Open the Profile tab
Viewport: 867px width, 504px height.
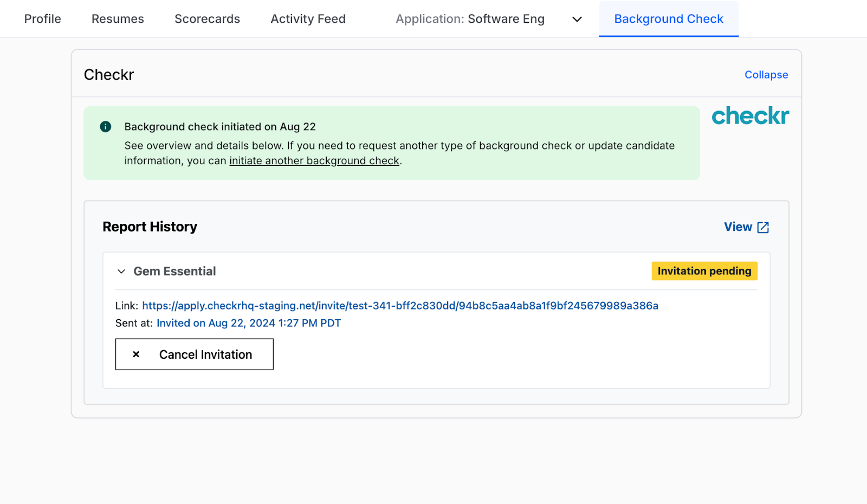[x=43, y=19]
